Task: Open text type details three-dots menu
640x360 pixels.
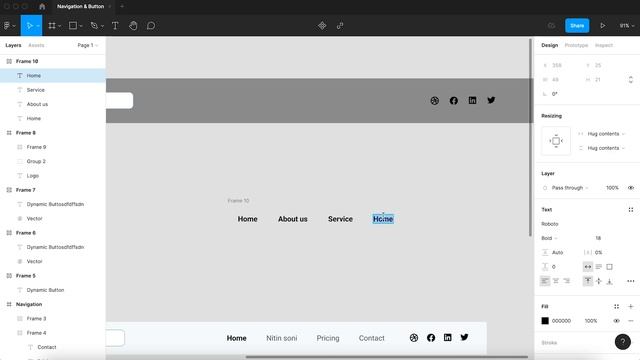Action: (x=631, y=281)
